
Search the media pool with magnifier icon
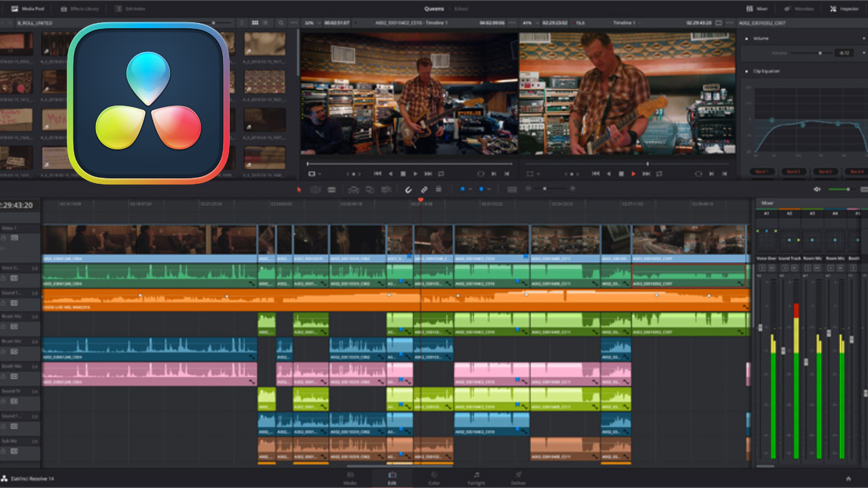click(x=280, y=23)
